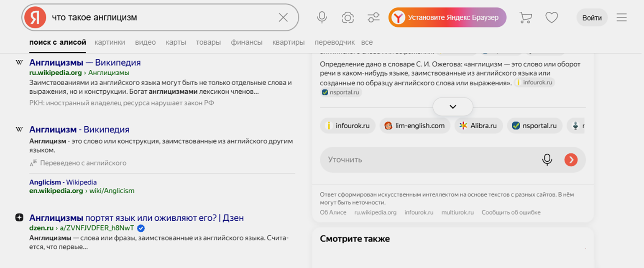Viewport: 644px width, 268px height.
Task: Open the hamburger menu
Action: tap(621, 18)
